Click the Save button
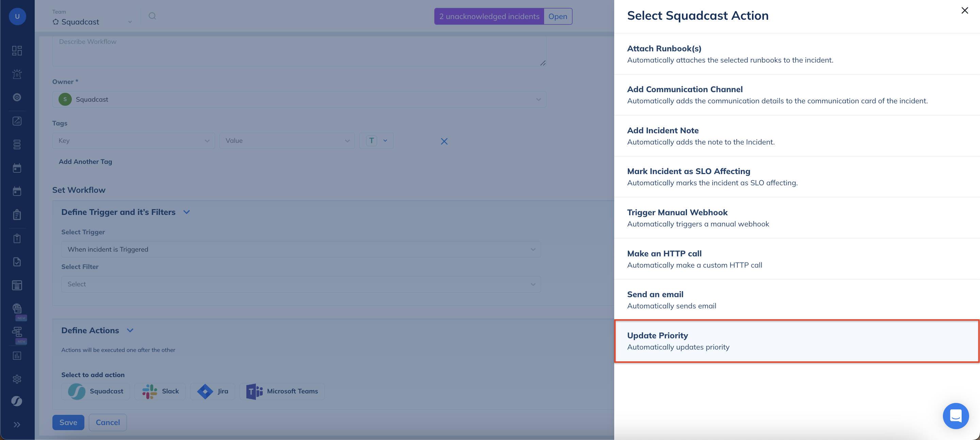 point(68,422)
